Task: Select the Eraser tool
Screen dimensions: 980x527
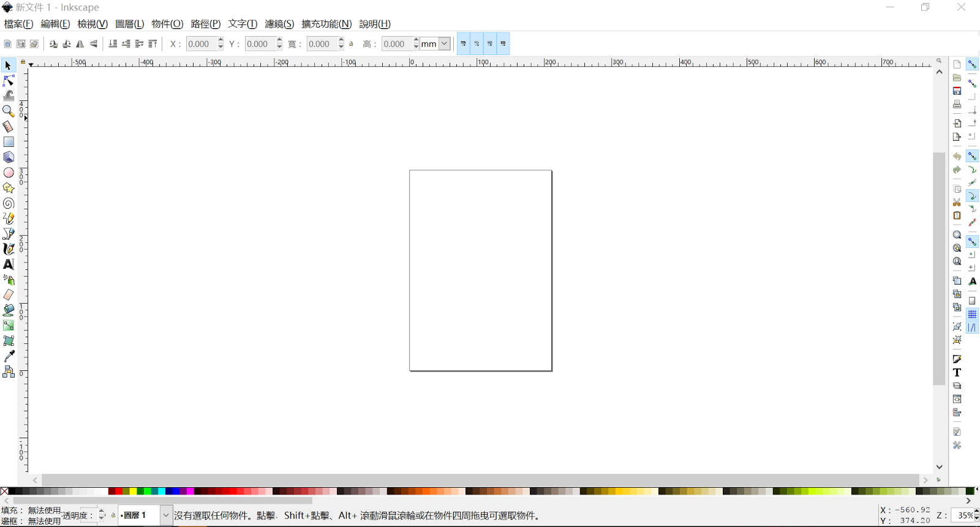Action: tap(8, 295)
